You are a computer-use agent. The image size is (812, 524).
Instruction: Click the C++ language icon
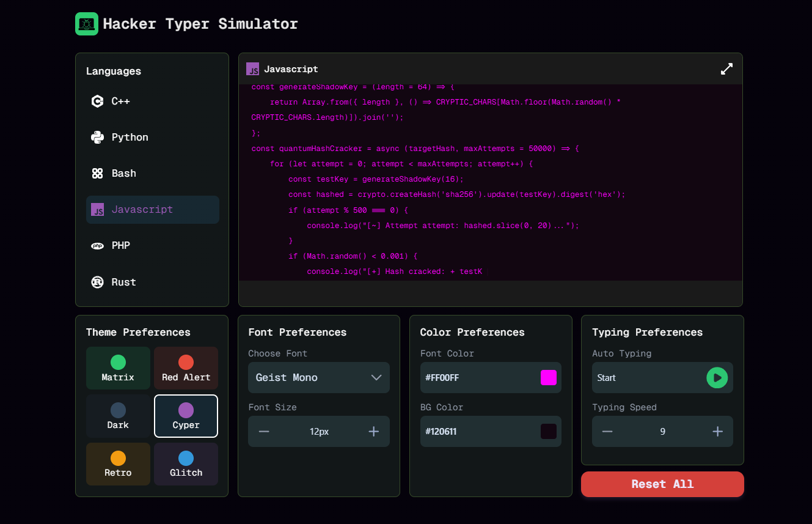pyautogui.click(x=97, y=101)
